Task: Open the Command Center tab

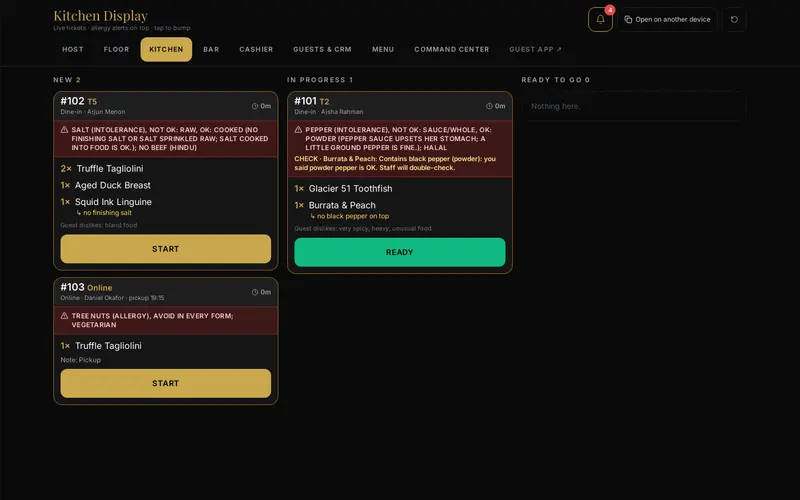Action: [452, 49]
